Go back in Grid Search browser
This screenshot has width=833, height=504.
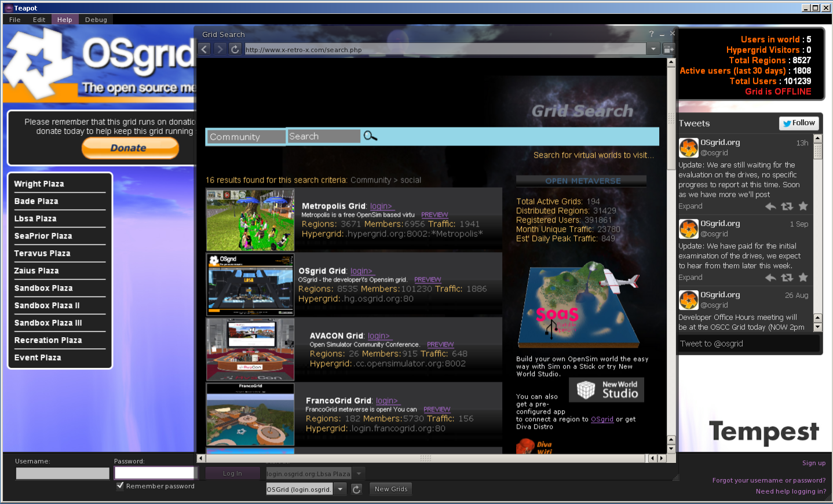pos(204,49)
